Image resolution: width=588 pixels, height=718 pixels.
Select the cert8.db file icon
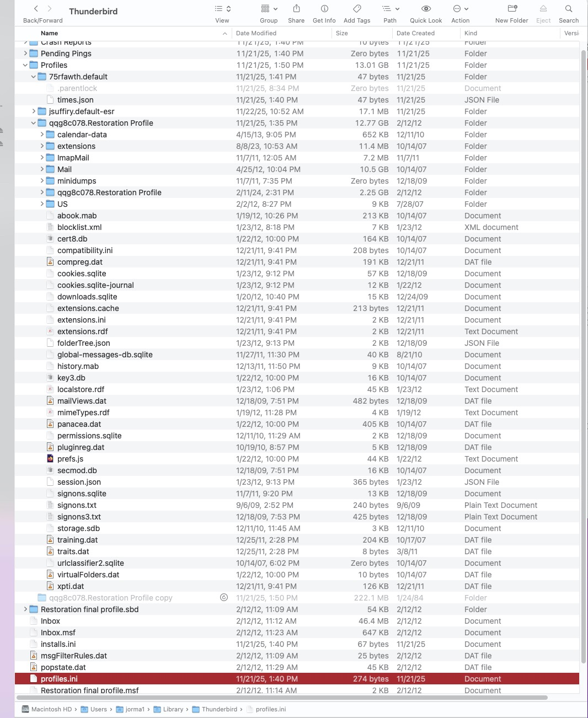click(50, 239)
